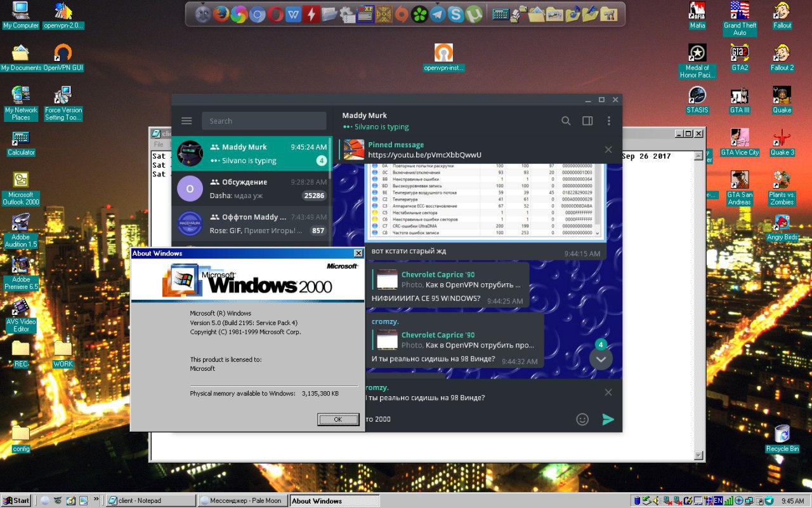
Task: Launch Opera from the top dock
Action: pyautogui.click(x=275, y=13)
